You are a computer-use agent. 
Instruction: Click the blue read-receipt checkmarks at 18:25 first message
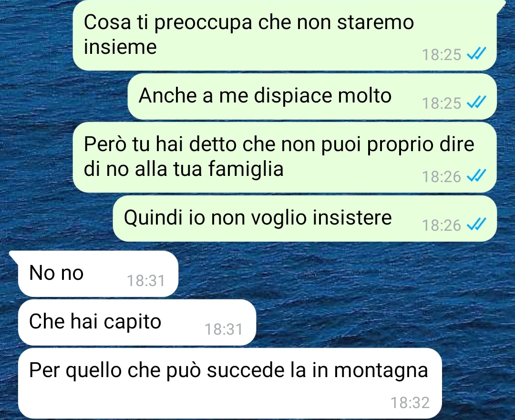point(476,53)
